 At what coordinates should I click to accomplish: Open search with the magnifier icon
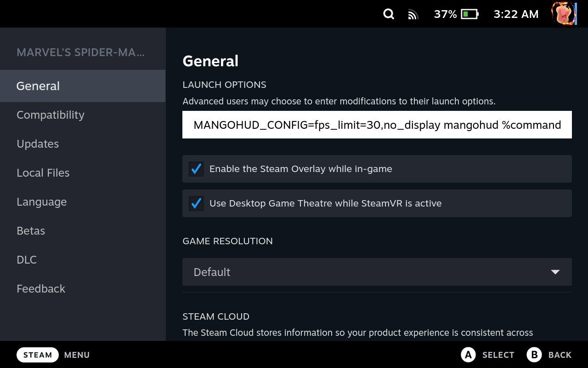pyautogui.click(x=389, y=14)
